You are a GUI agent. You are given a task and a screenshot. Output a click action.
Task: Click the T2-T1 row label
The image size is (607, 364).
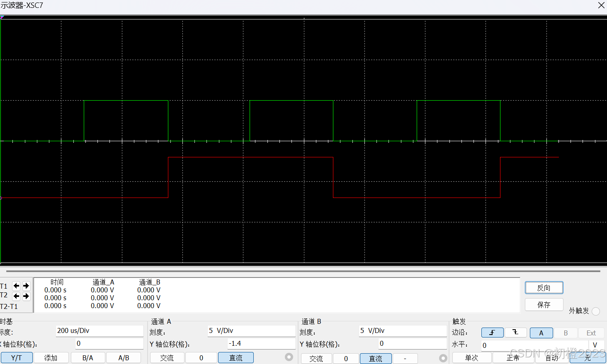(9, 306)
